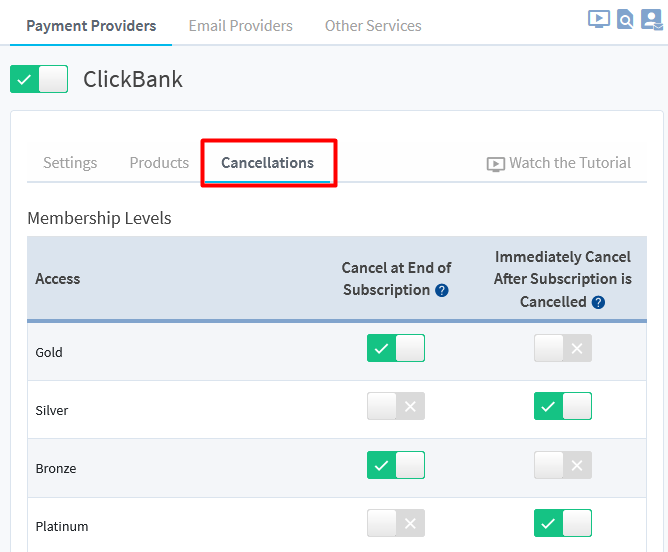Disable Cancel at End of Subscription for Bronze
Viewport: 668px width, 552px height.
tap(396, 465)
